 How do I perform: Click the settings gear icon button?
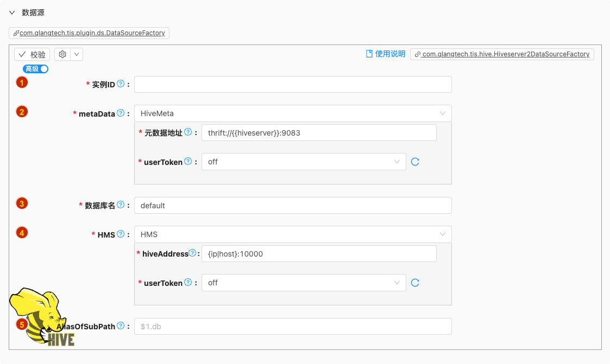[x=62, y=54]
